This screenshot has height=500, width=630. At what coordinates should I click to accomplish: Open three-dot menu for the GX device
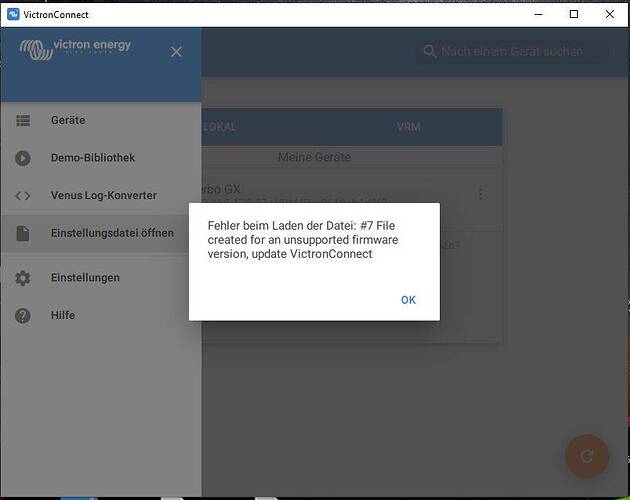(x=481, y=194)
